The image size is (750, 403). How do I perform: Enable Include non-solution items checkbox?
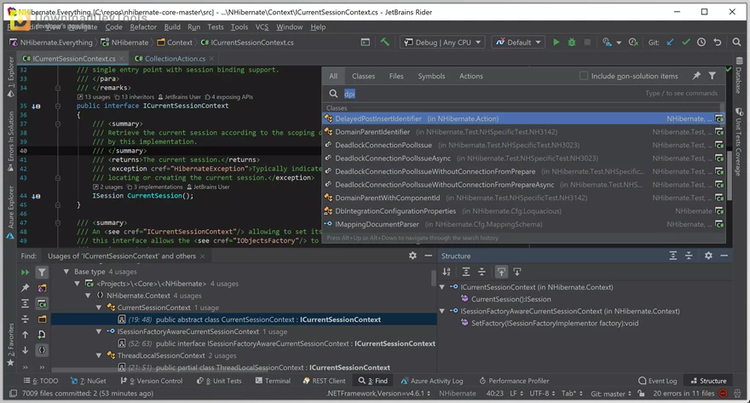[x=583, y=76]
